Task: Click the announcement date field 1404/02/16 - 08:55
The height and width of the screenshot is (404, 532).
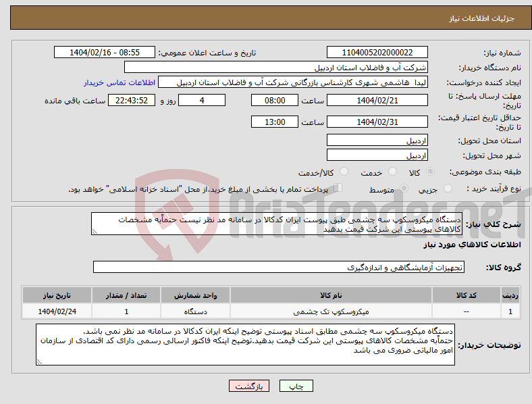Action: [105, 52]
